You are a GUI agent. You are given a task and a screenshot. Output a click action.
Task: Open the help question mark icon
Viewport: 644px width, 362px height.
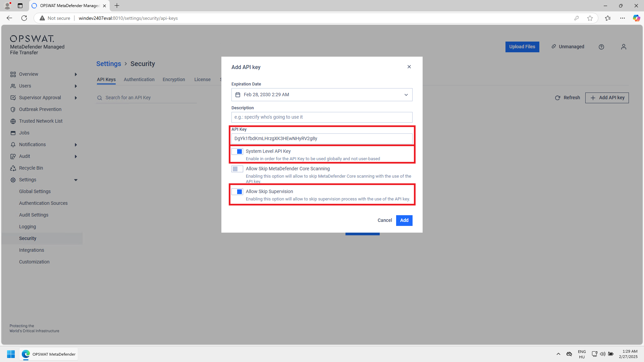601,47
